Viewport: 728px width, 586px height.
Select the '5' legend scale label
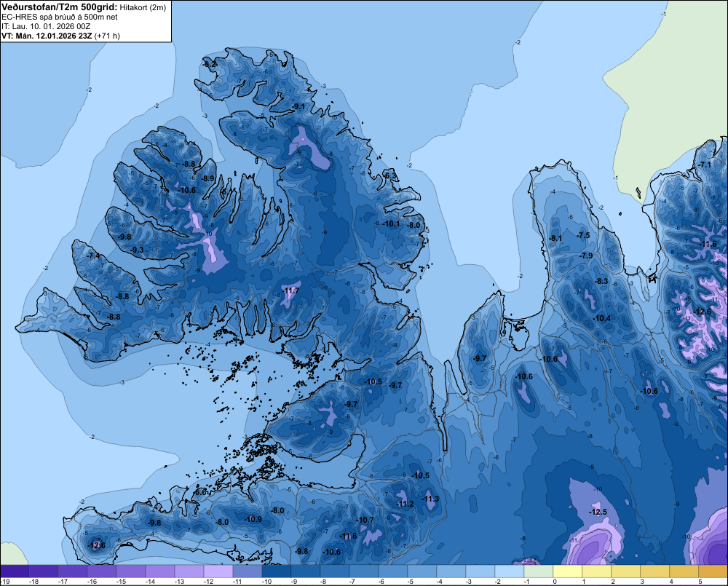[700, 582]
